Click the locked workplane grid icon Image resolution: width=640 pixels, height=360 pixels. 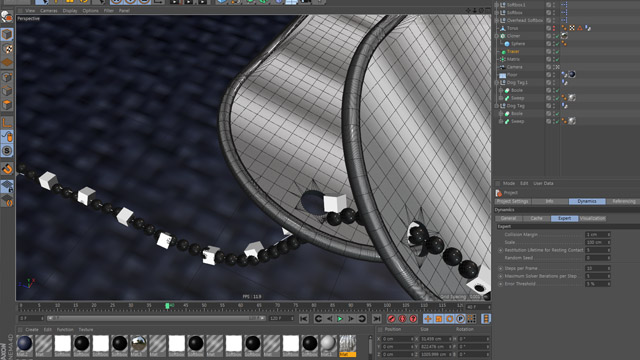click(x=7, y=187)
